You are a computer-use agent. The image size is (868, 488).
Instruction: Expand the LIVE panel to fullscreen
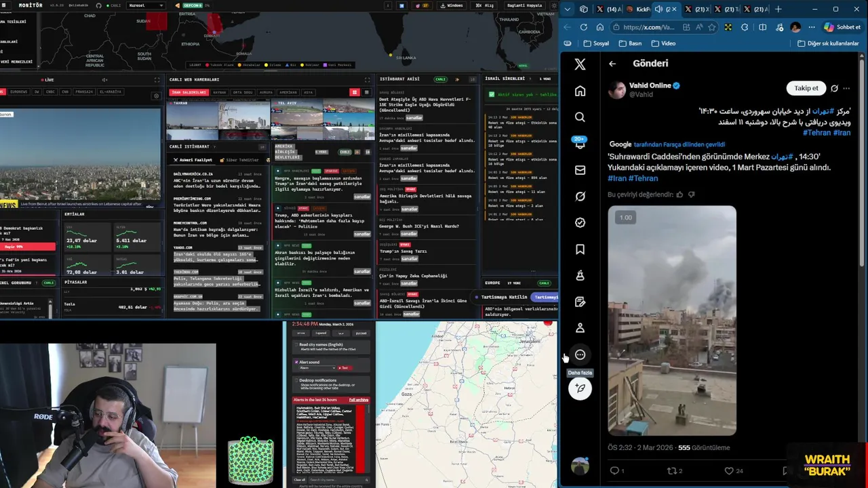tap(157, 79)
